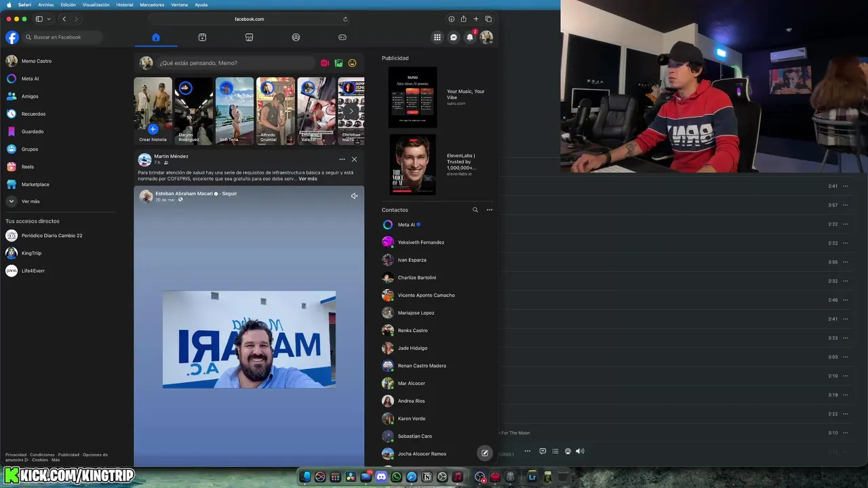This screenshot has width=868, height=488.
Task: Open a new Safari tab
Action: pyautogui.click(x=476, y=19)
